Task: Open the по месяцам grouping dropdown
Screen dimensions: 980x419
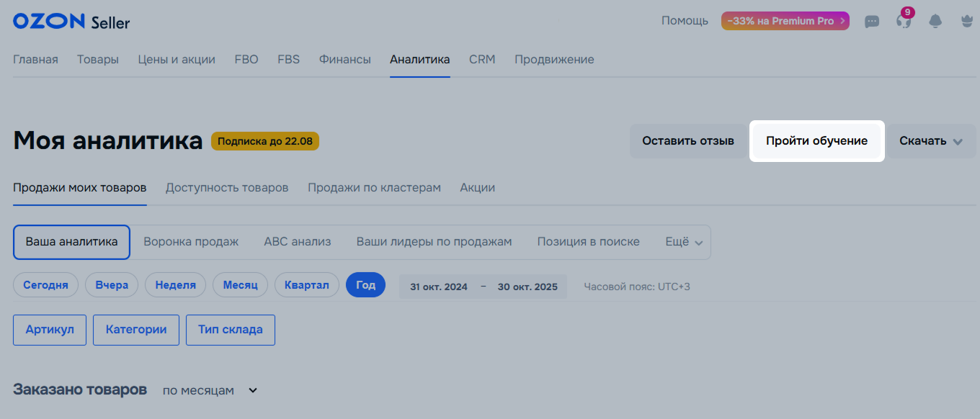Action: point(210,390)
